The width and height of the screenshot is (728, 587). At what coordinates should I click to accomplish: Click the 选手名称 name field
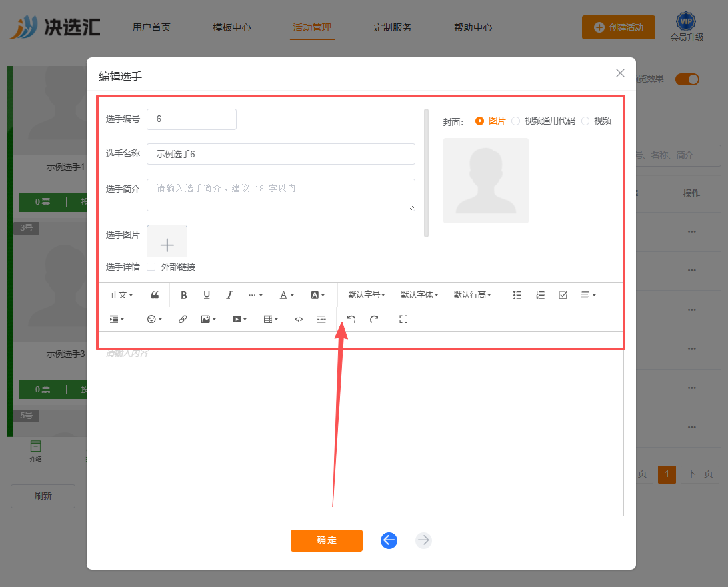click(281, 154)
